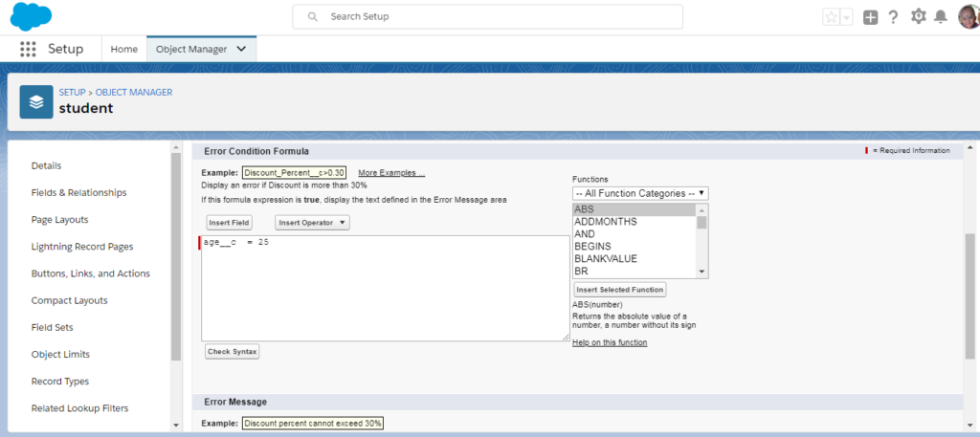This screenshot has width=980, height=437.
Task: Open Fields & Relationships in the sidebar
Action: click(78, 193)
